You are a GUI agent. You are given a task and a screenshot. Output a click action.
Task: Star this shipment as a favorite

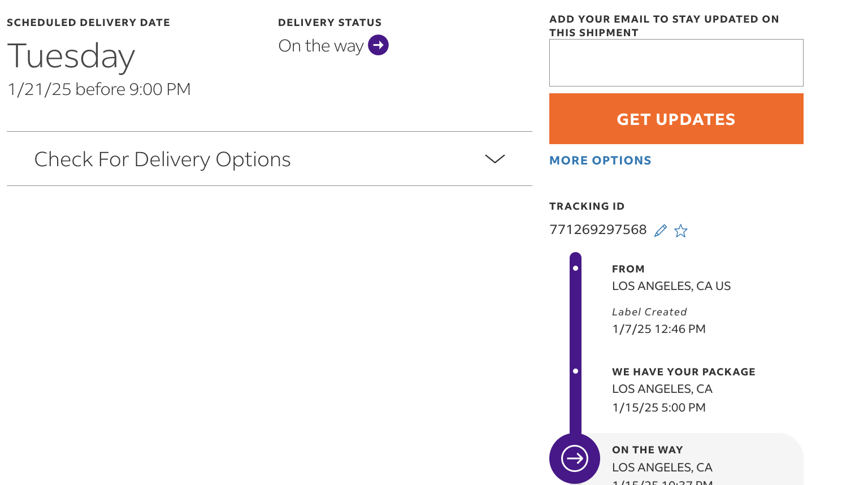point(681,231)
